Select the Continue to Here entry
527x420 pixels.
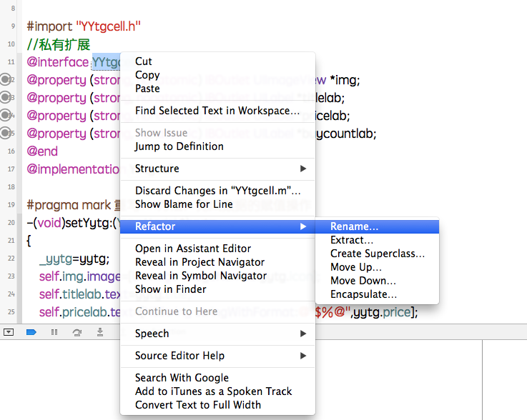[217, 311]
